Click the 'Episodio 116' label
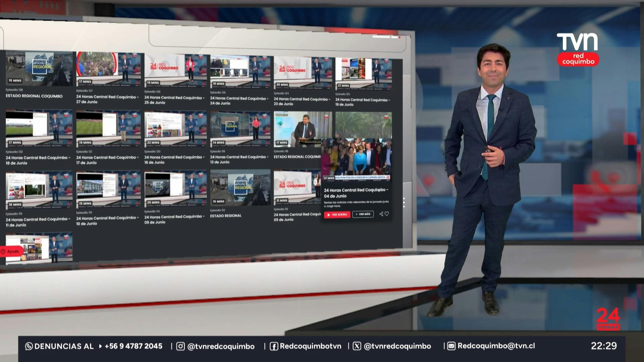This screenshot has width=644, height=362. pos(14,214)
